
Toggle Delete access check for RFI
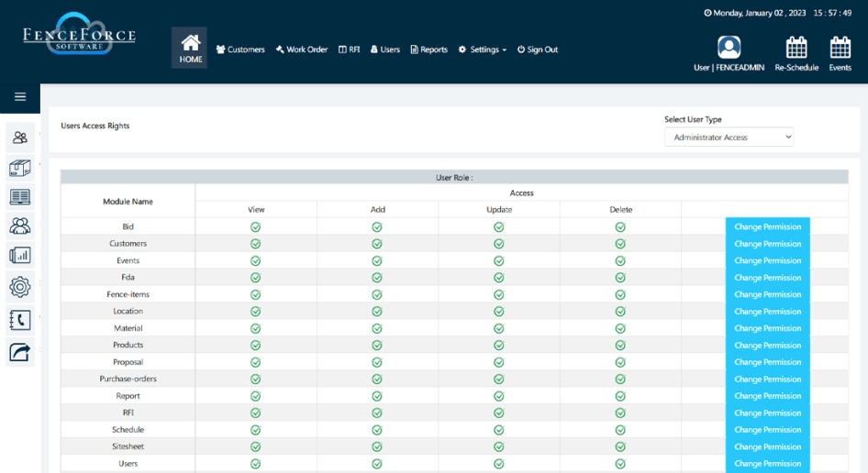pos(620,412)
